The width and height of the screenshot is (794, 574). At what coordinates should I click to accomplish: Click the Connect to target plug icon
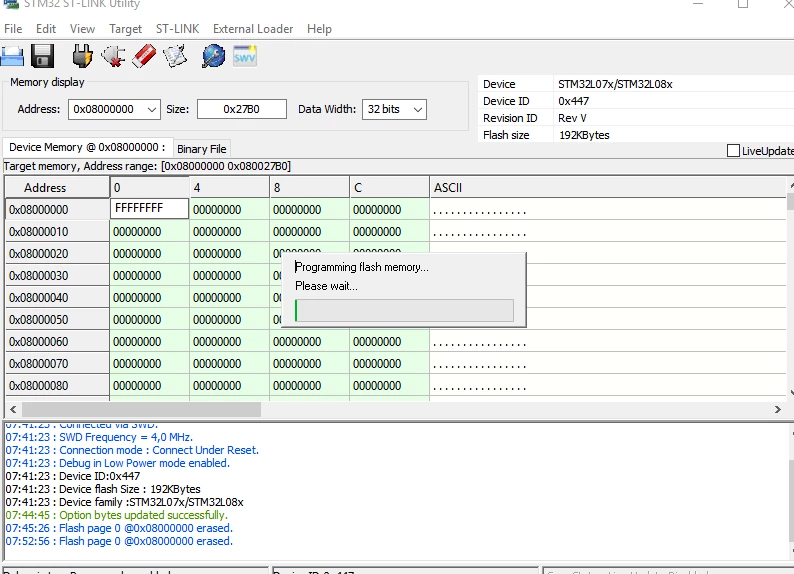coord(82,56)
